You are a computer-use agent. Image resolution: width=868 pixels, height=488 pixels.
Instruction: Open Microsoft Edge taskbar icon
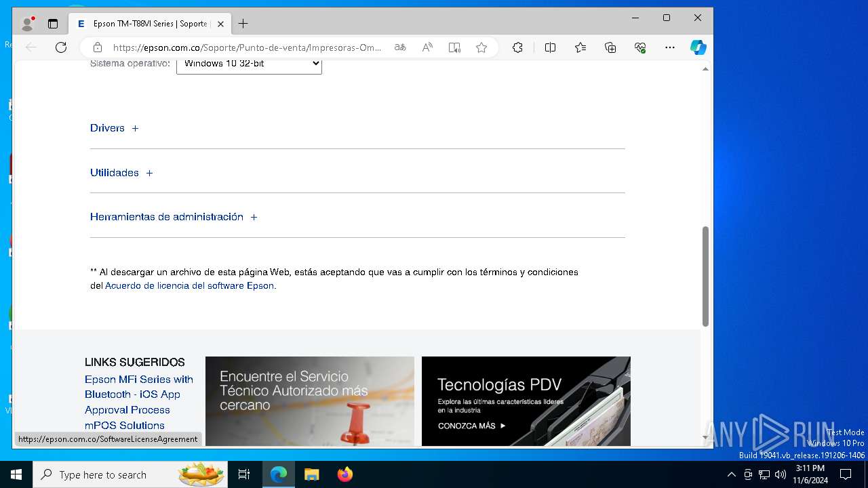[279, 474]
